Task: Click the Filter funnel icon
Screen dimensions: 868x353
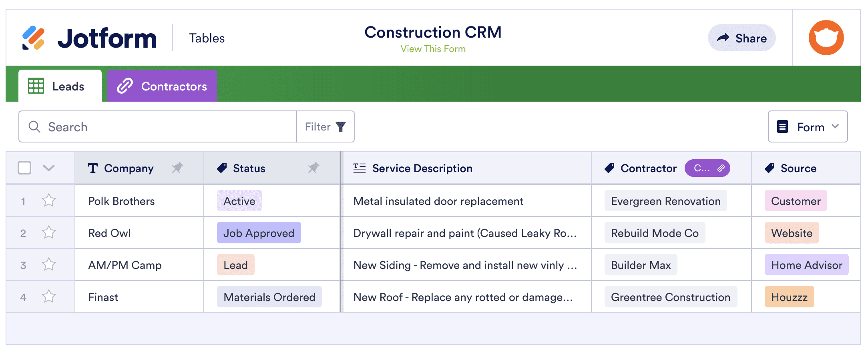Action: pos(341,127)
